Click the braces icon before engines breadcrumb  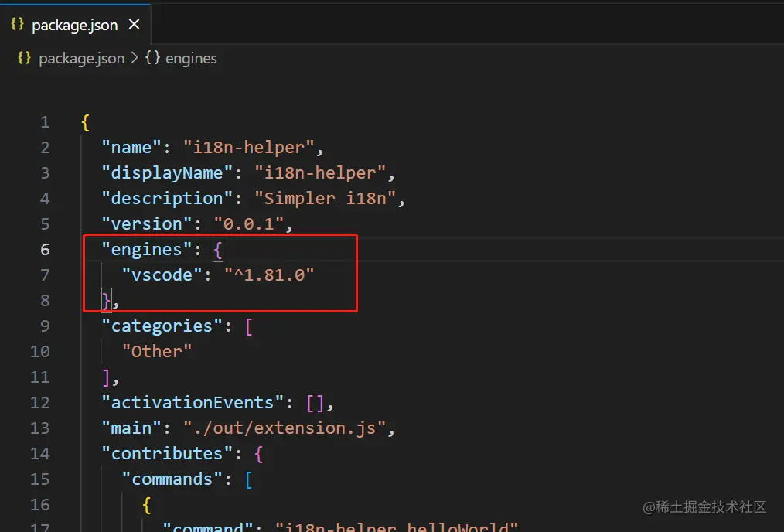(x=152, y=58)
